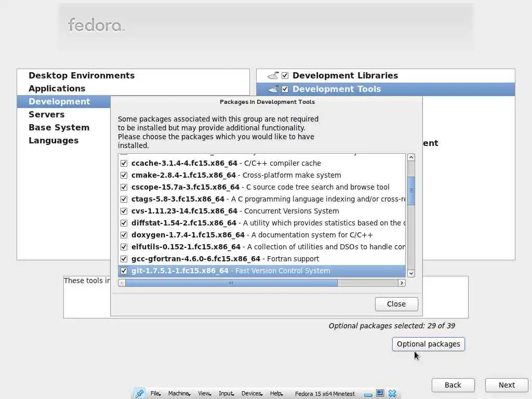
Task: Click the package list scroll down arrow
Action: 411,273
